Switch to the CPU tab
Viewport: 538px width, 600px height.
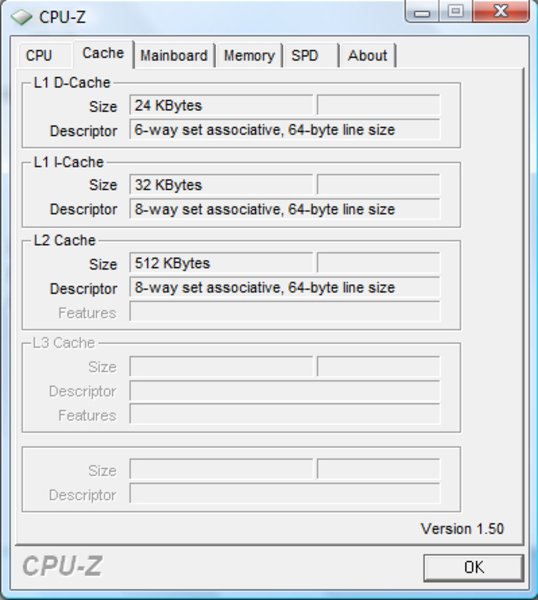pyautogui.click(x=39, y=55)
